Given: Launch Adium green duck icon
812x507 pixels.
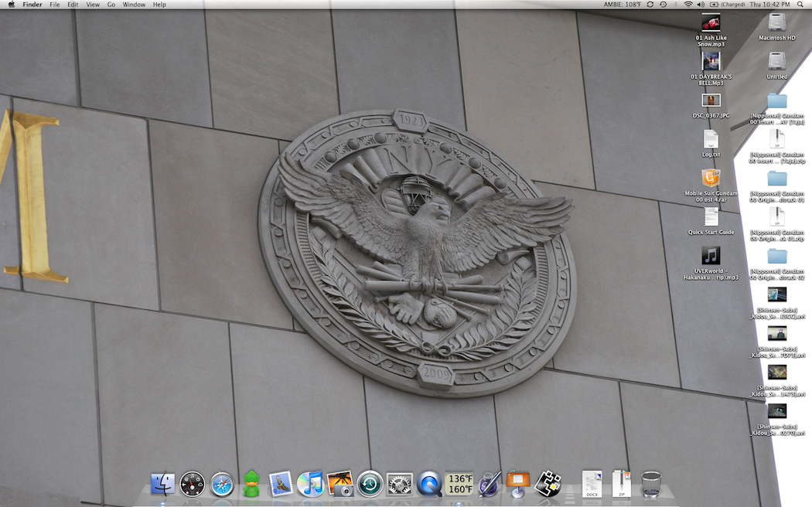Looking at the screenshot, I should 251,484.
